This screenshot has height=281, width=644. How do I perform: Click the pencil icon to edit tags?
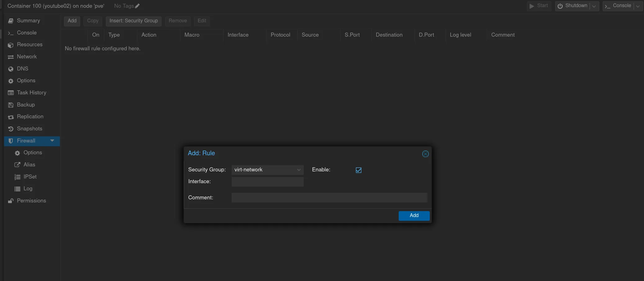(x=137, y=6)
